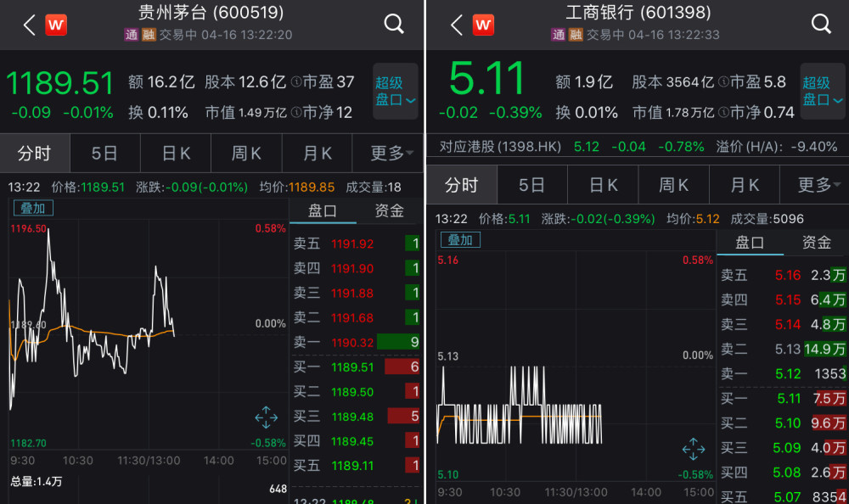
Task: Expand 超级盘口 on the 工商银行 page
Action: pyautogui.click(x=823, y=91)
